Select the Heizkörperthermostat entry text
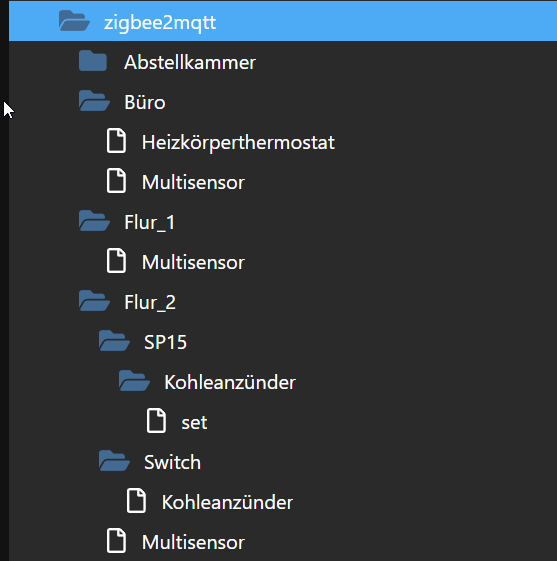 [238, 143]
